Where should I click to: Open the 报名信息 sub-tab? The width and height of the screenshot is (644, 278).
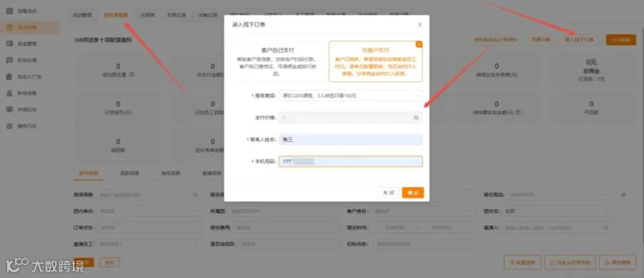tap(89, 173)
